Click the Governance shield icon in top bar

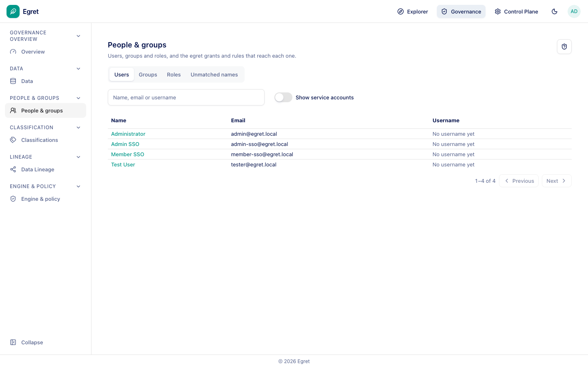click(444, 11)
